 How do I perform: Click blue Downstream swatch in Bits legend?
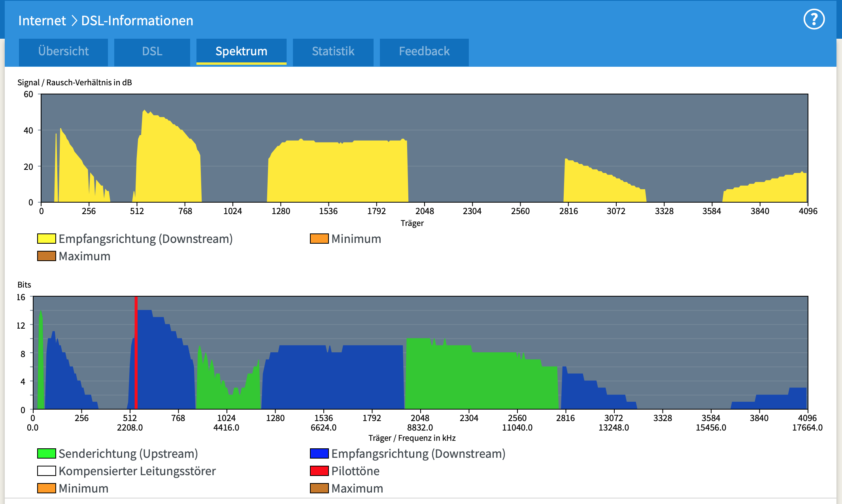tap(319, 453)
